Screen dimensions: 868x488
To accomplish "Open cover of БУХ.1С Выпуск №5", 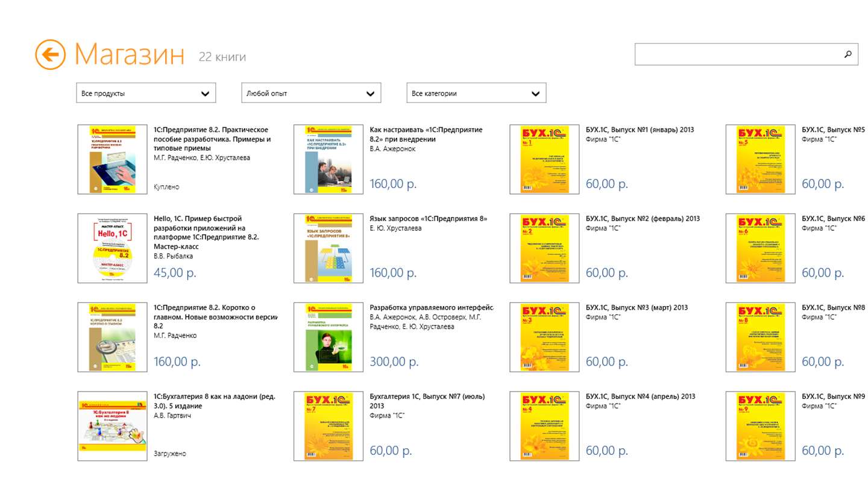I will 761,160.
